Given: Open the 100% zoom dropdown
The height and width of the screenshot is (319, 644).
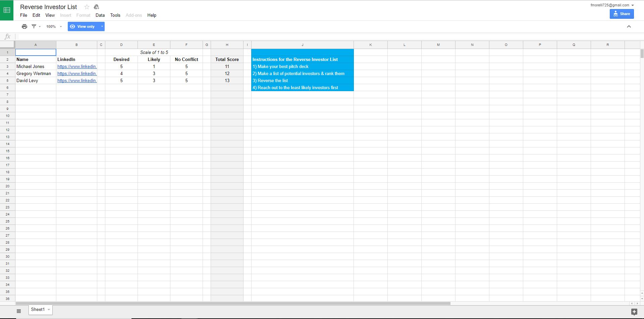Looking at the screenshot, I should pyautogui.click(x=54, y=26).
